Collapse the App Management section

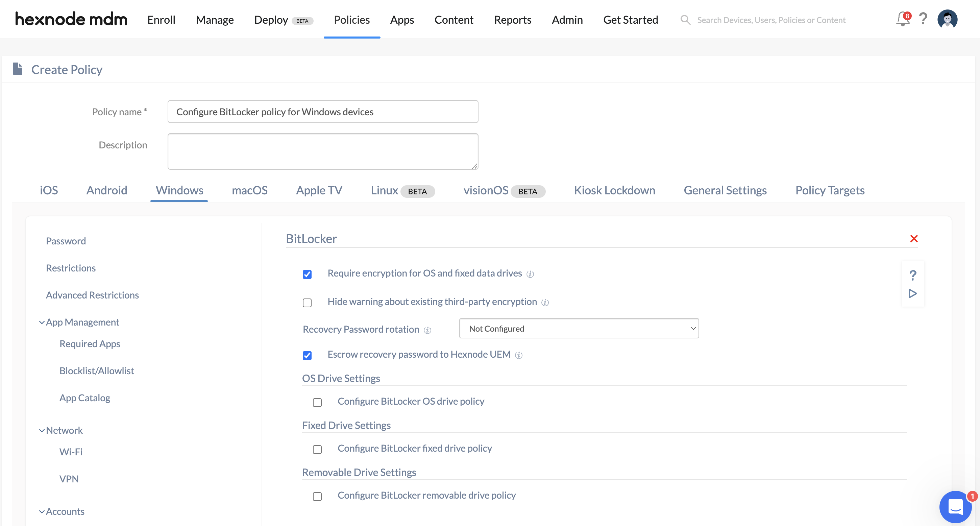42,322
